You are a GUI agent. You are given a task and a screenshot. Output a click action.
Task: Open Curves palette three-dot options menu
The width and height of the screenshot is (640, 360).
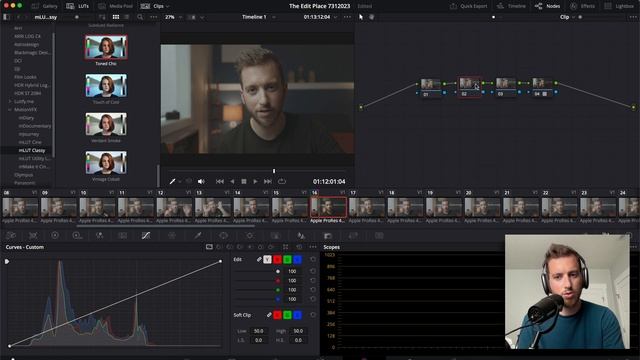(x=313, y=247)
